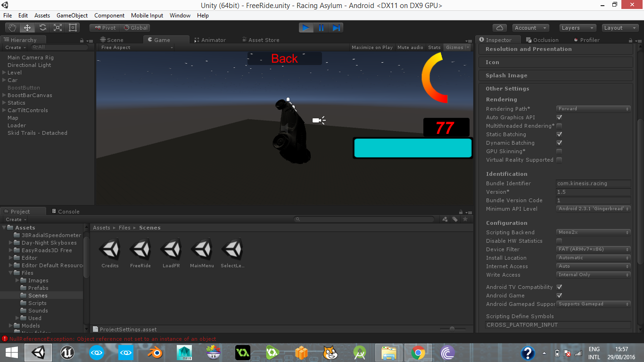Click the favorites star icon in Project
This screenshot has height=362, width=644.
(x=465, y=219)
